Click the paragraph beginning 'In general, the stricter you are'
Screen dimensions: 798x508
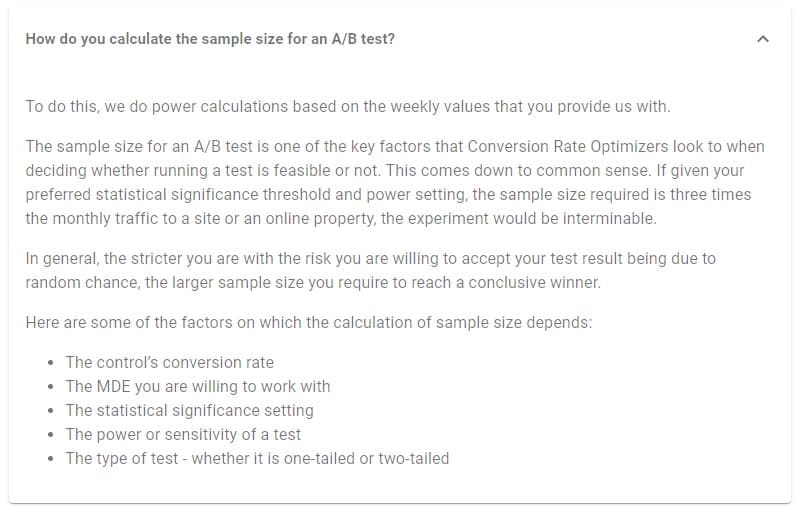point(370,258)
